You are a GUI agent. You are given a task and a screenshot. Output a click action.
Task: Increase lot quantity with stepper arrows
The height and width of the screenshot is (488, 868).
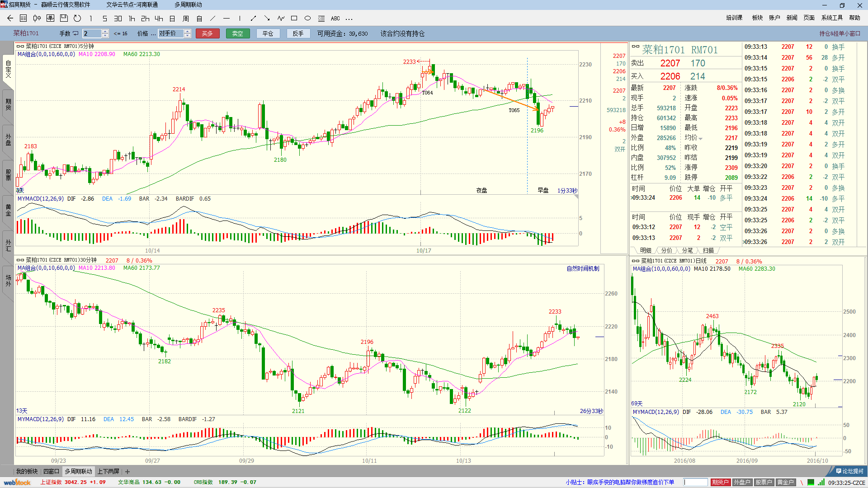pos(105,32)
